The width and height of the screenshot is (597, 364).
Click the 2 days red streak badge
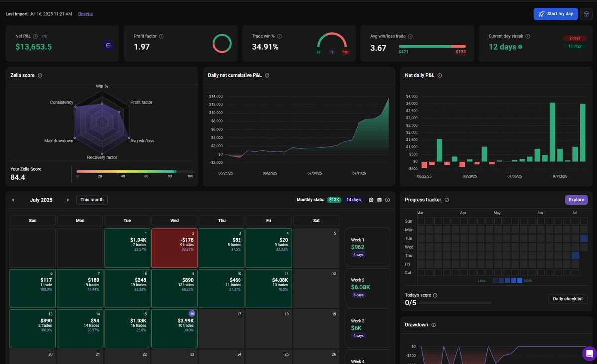tap(575, 38)
